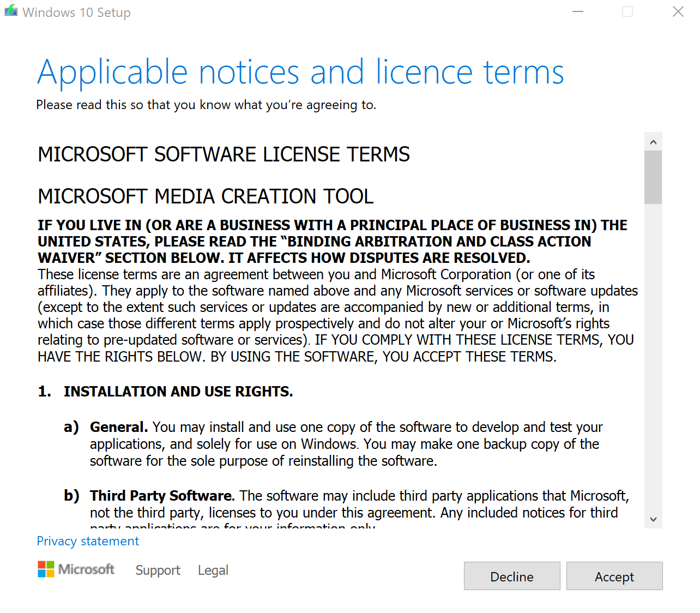Click the Windows 10 Setup title icon
700x613 pixels.
[11, 11]
